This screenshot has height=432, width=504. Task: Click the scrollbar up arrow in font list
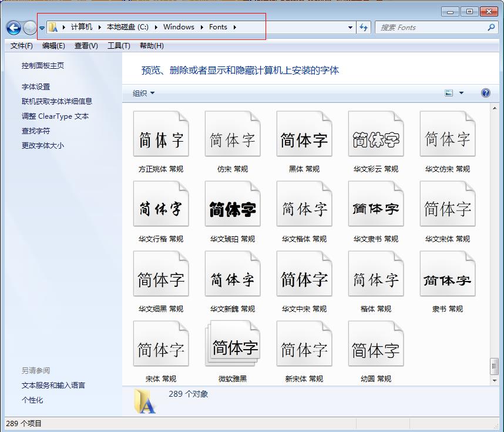click(x=495, y=108)
